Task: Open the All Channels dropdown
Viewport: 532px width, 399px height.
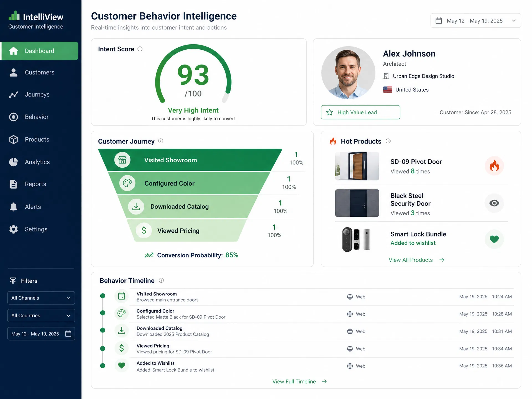Action: 41,298
